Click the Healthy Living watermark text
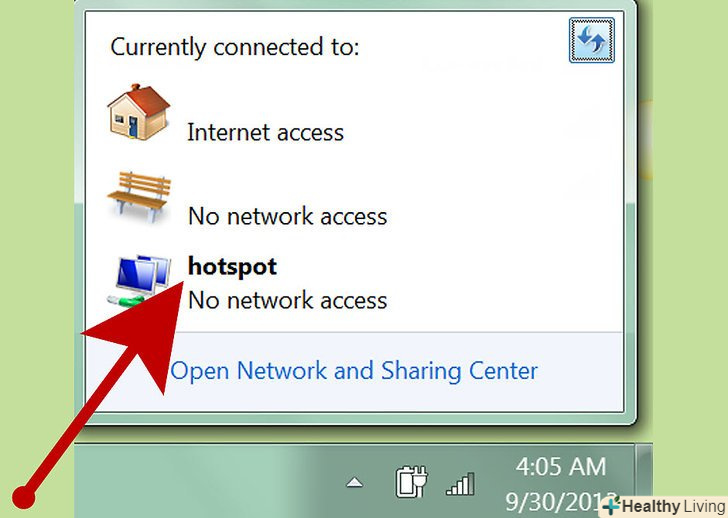This screenshot has width=728, height=518. (674, 506)
